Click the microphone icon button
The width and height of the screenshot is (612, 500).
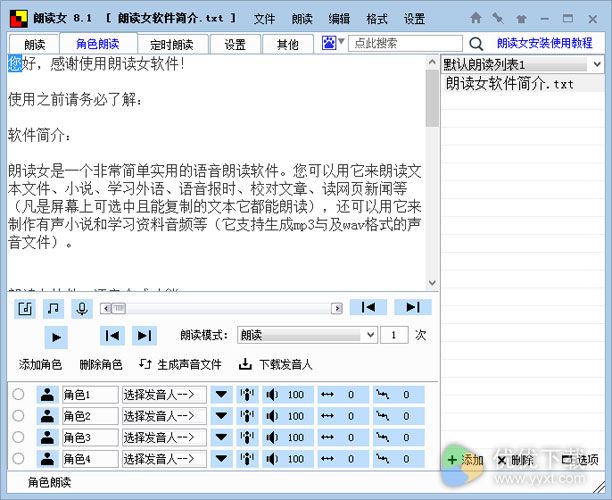tap(82, 309)
